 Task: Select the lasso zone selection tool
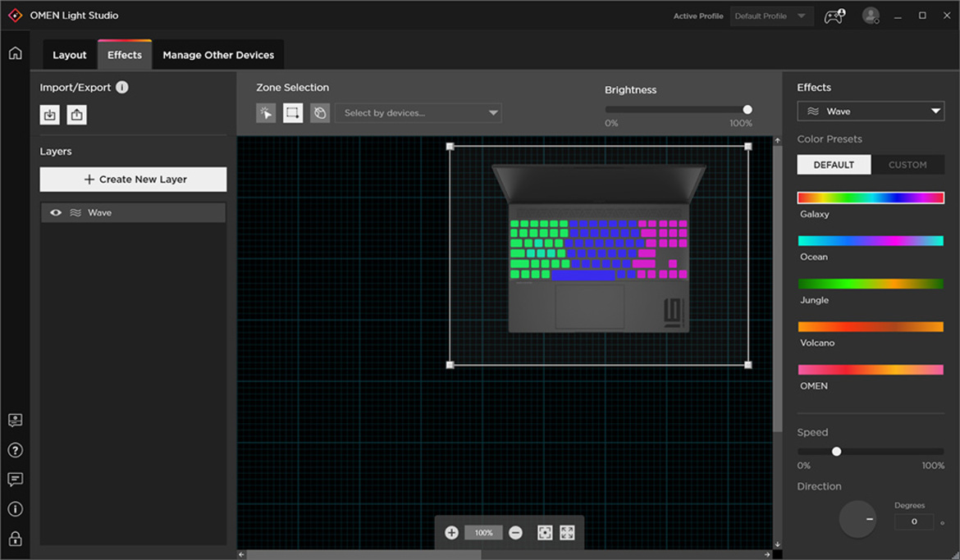[x=320, y=112]
